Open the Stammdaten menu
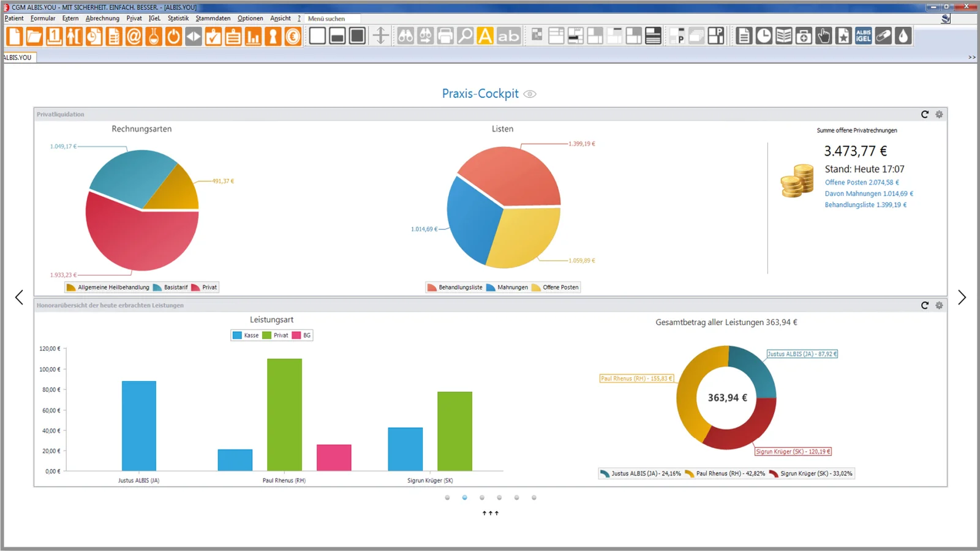 213,18
